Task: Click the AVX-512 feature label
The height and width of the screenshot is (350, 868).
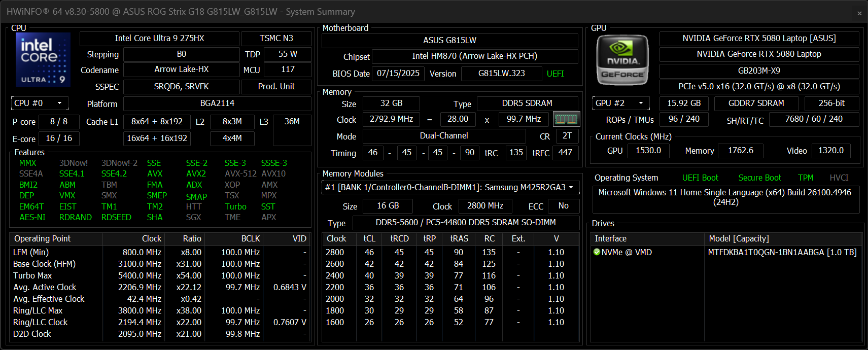Action: click(x=240, y=174)
